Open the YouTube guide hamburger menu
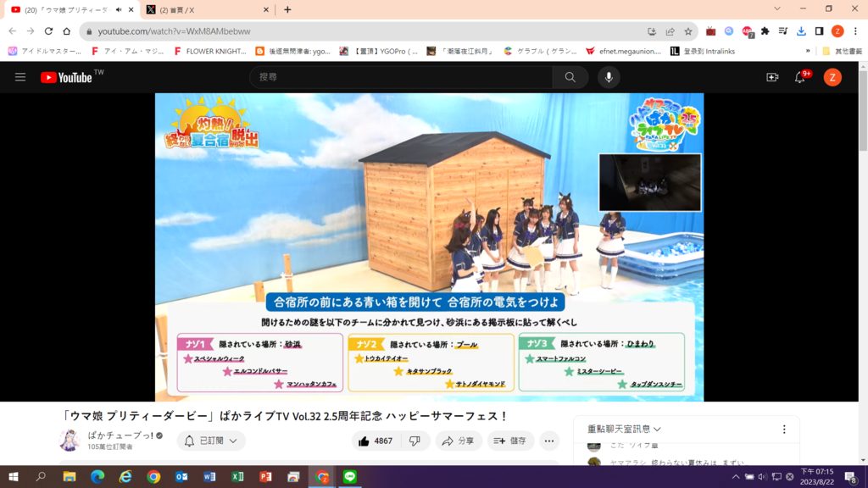The image size is (868, 488). tap(20, 77)
